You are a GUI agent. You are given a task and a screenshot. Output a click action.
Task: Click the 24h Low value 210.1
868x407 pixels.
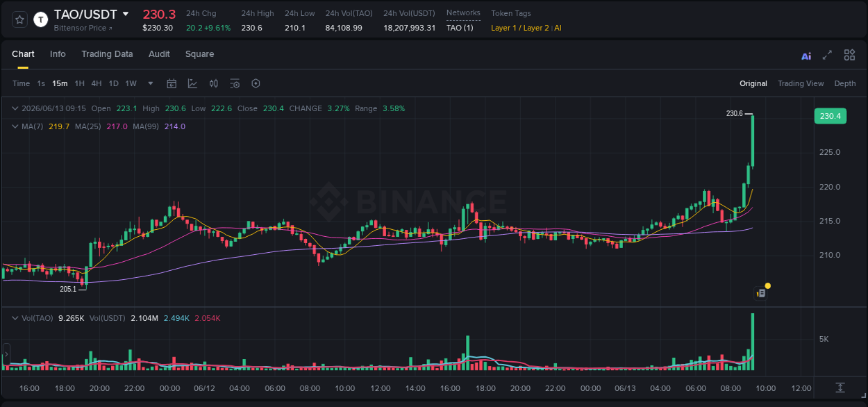coord(295,28)
